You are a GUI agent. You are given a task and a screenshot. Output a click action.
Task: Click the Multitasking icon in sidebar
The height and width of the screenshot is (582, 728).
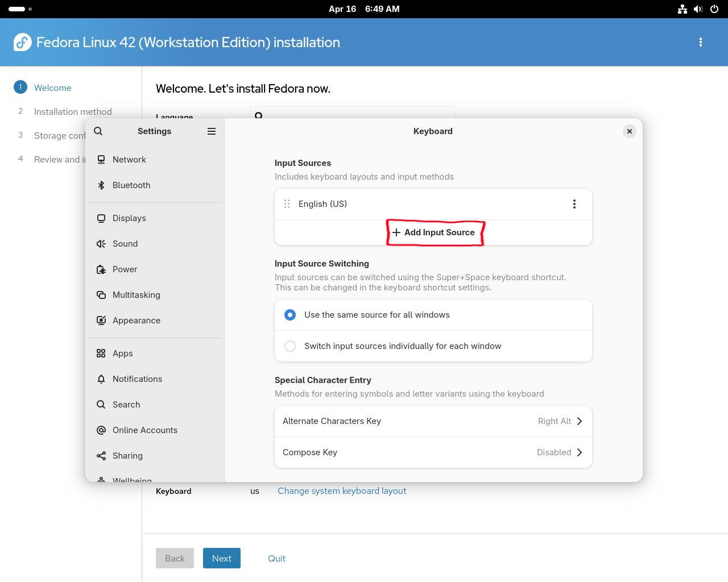(x=101, y=295)
